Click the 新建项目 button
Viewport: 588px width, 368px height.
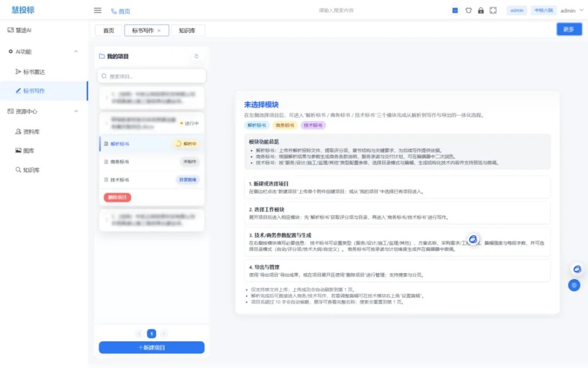tap(151, 347)
